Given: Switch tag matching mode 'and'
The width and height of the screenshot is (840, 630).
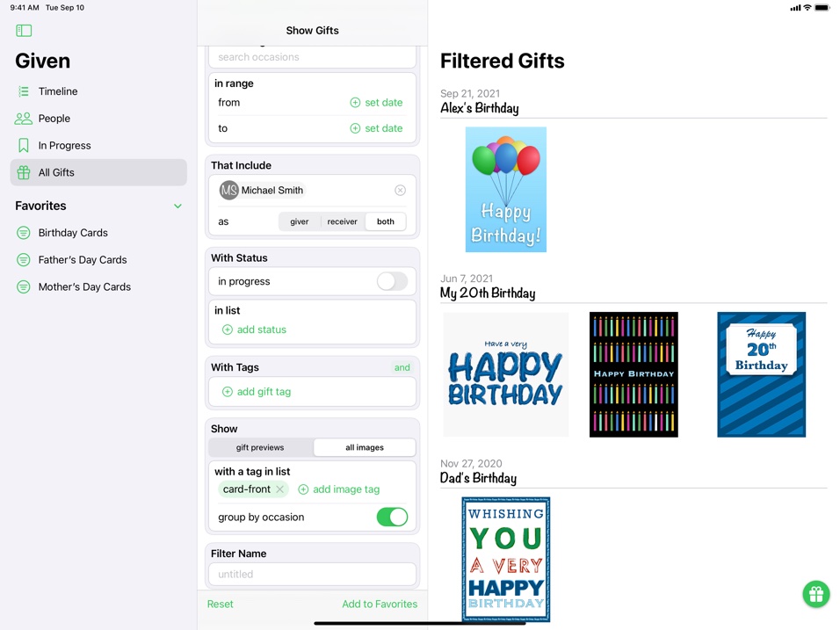Looking at the screenshot, I should [x=402, y=367].
